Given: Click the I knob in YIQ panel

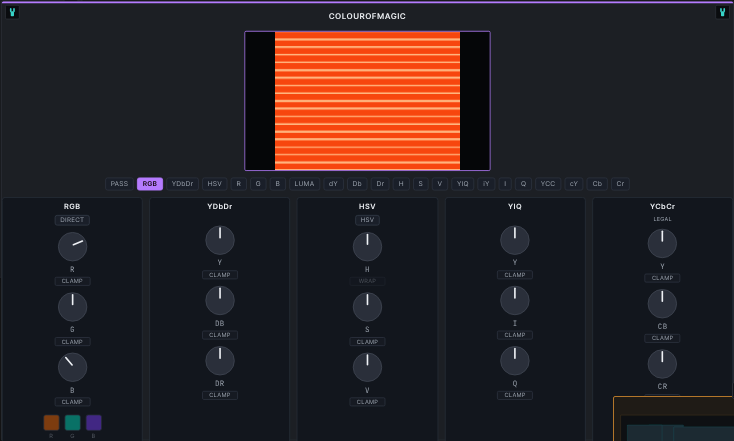Looking at the screenshot, I should [x=515, y=301].
